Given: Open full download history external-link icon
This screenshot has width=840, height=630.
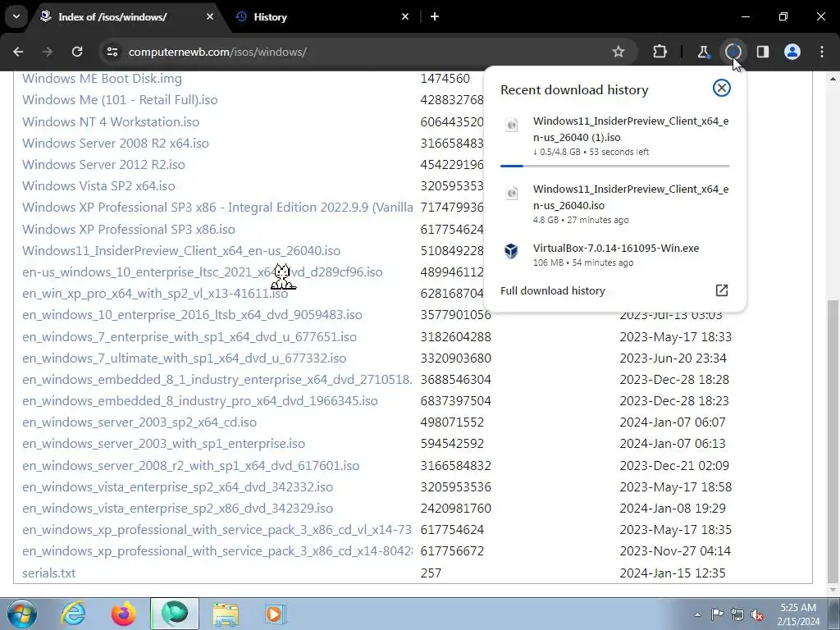Looking at the screenshot, I should coord(722,290).
